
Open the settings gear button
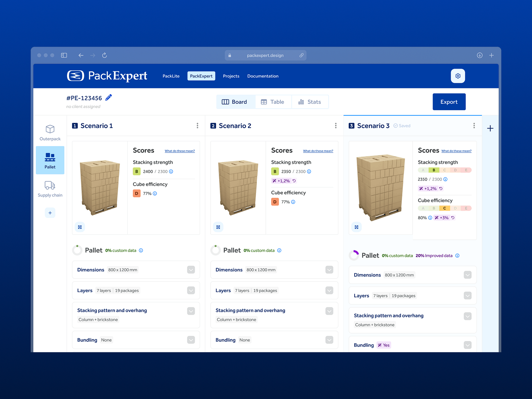click(458, 76)
